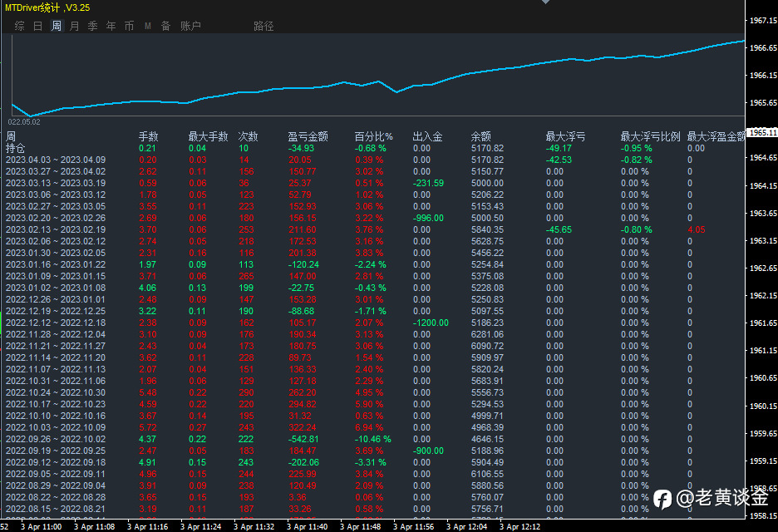Open the M tab
This screenshot has width=778, height=532.
point(148,26)
